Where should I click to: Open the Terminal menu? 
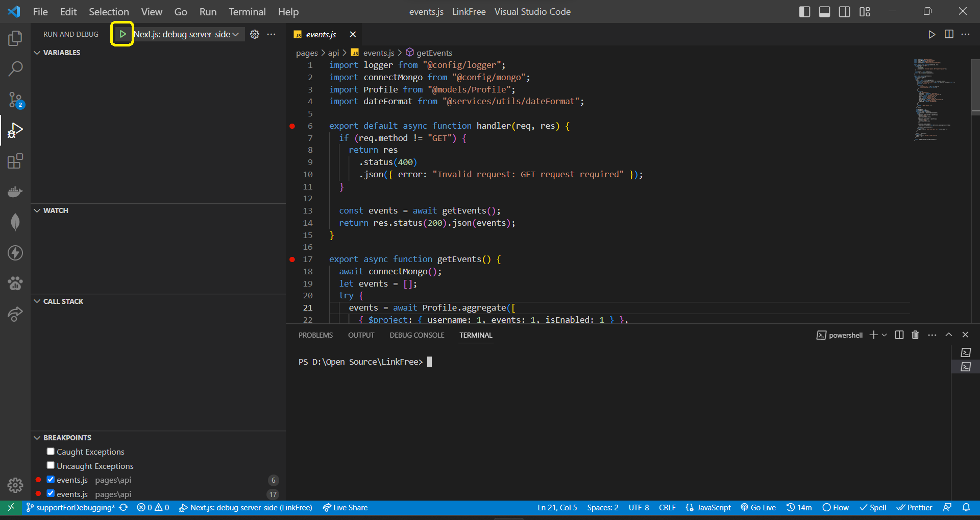pyautogui.click(x=247, y=12)
